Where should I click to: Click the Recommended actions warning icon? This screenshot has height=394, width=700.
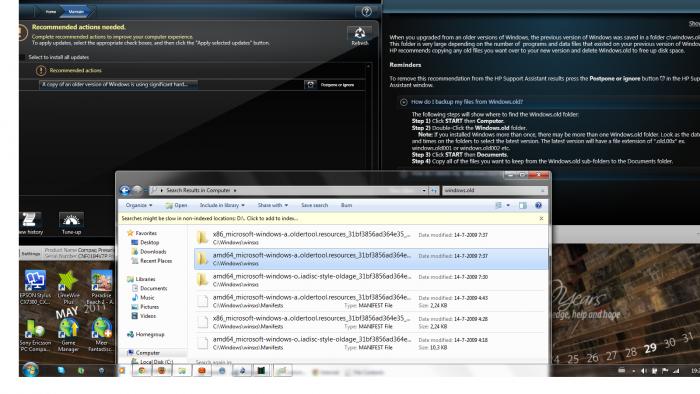tap(41, 71)
